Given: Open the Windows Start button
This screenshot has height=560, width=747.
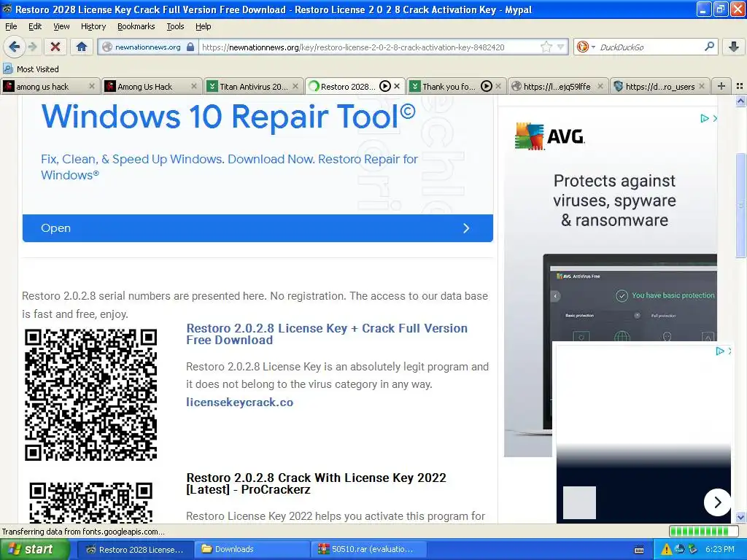Looking at the screenshot, I should click(x=35, y=550).
